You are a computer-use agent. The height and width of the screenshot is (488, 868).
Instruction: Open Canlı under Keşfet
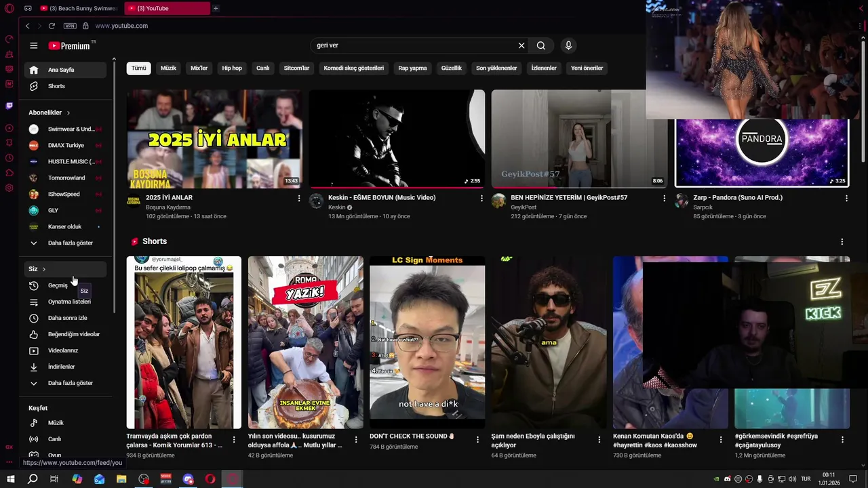(x=65, y=439)
